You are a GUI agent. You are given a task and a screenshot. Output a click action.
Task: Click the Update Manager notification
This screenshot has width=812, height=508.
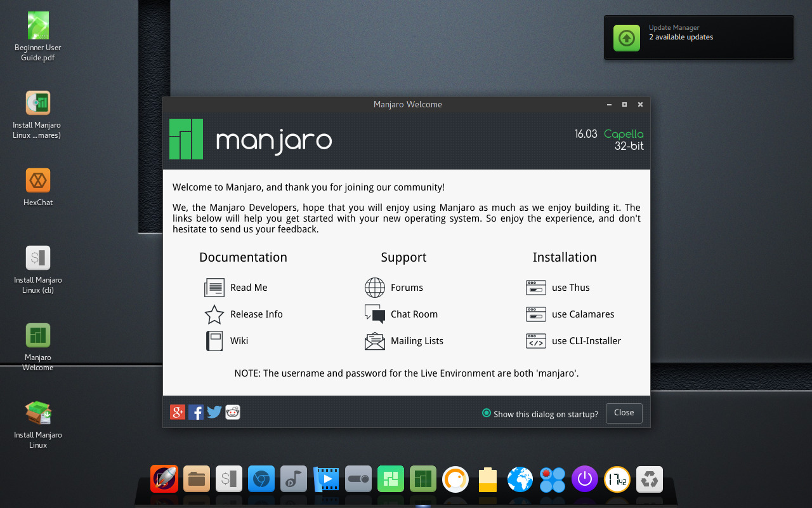coord(698,37)
